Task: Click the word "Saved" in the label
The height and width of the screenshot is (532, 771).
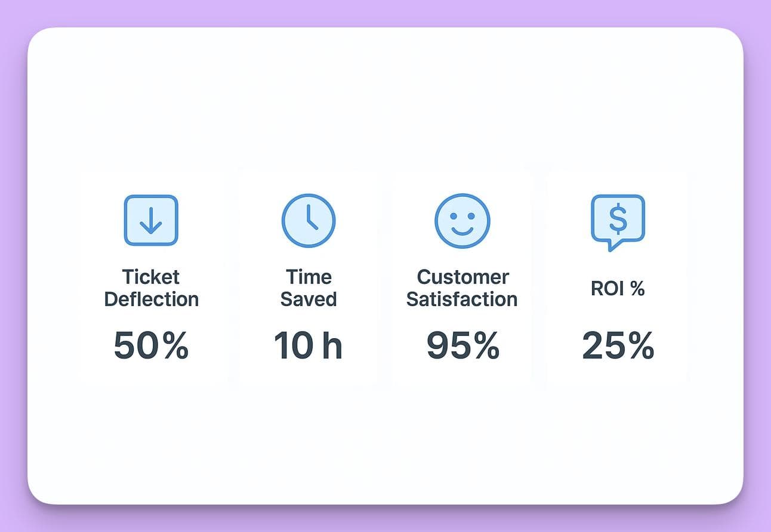Action: coord(309,299)
